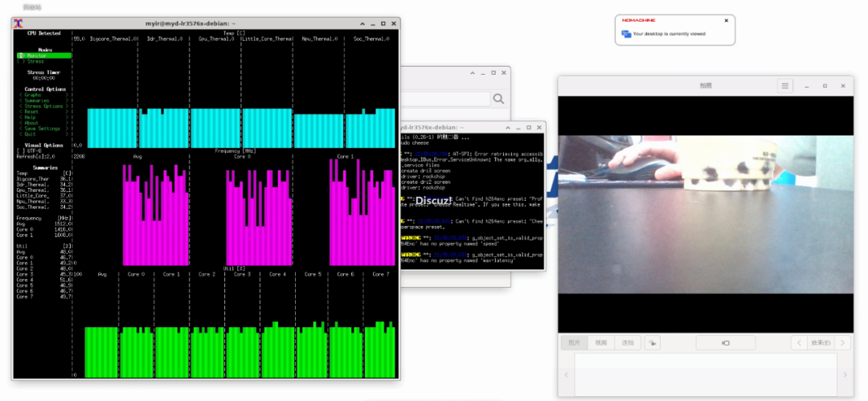The width and height of the screenshot is (868, 401).
Task: Click the NoMachine desktop viewed icon
Action: pos(626,34)
